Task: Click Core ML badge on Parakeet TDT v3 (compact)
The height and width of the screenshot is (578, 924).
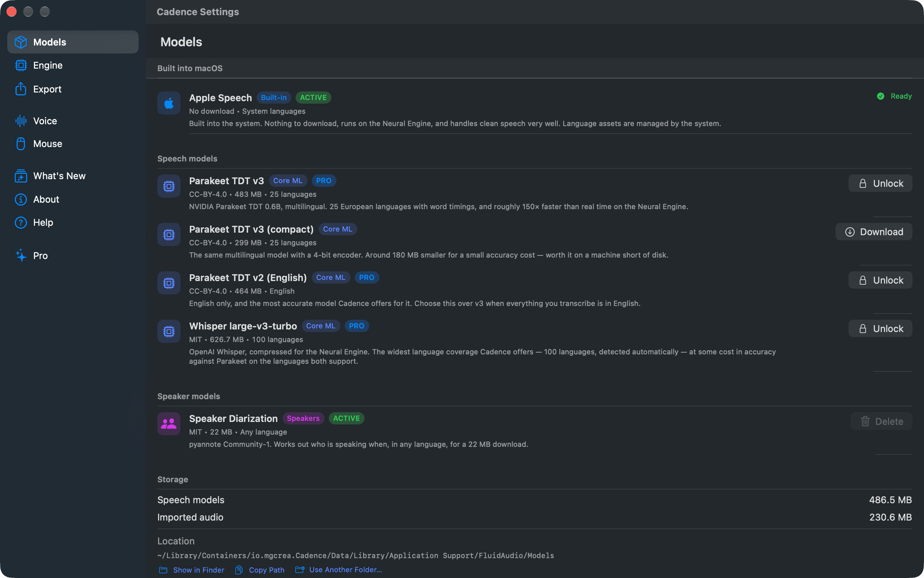Action: 337,229
